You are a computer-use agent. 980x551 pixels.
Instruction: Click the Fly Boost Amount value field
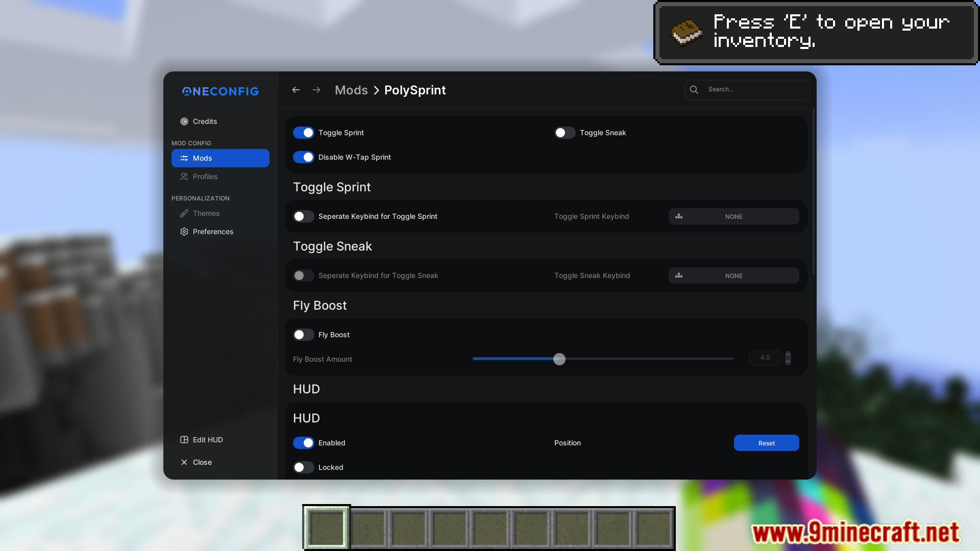[x=765, y=358]
